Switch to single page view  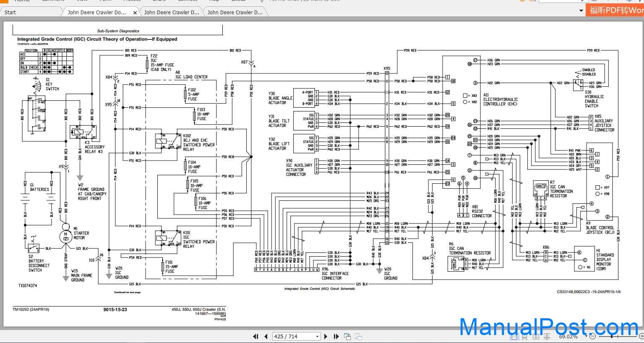pos(514,336)
